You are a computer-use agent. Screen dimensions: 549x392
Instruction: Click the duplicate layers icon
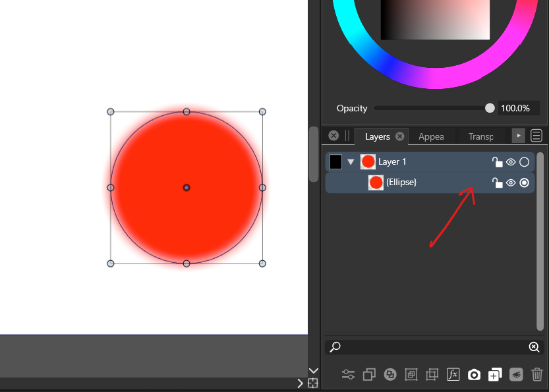click(x=369, y=375)
